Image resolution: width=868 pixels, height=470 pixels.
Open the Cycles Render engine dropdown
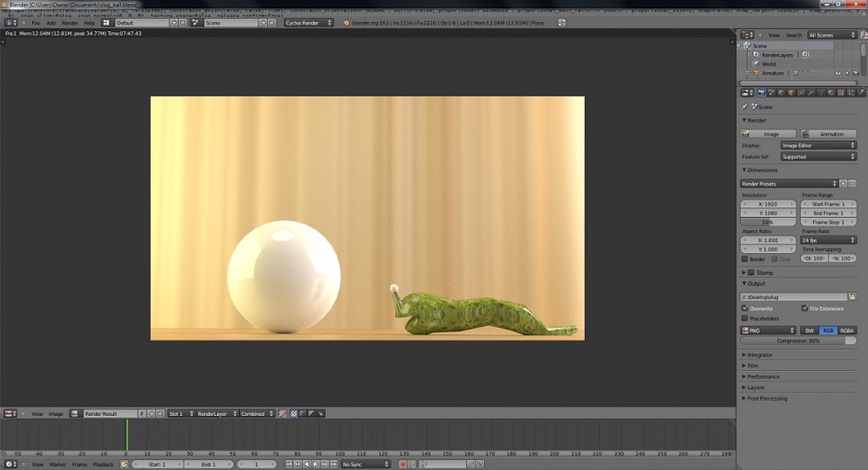point(309,23)
